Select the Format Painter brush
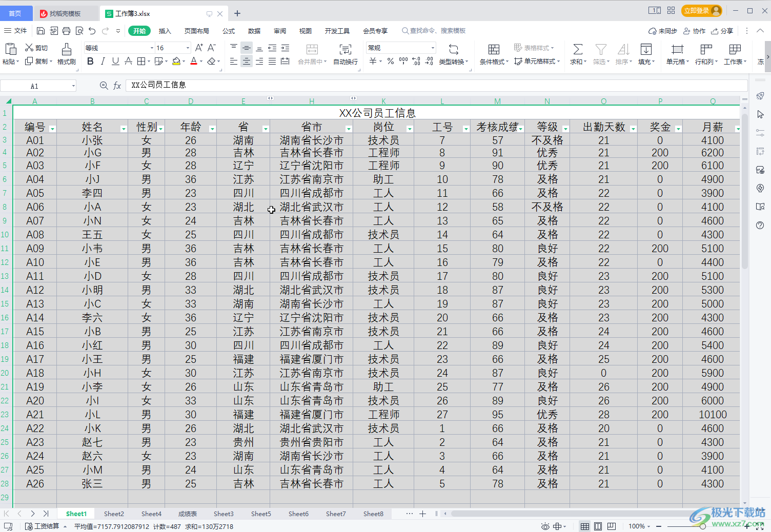The width and height of the screenshot is (771, 532). 67,49
